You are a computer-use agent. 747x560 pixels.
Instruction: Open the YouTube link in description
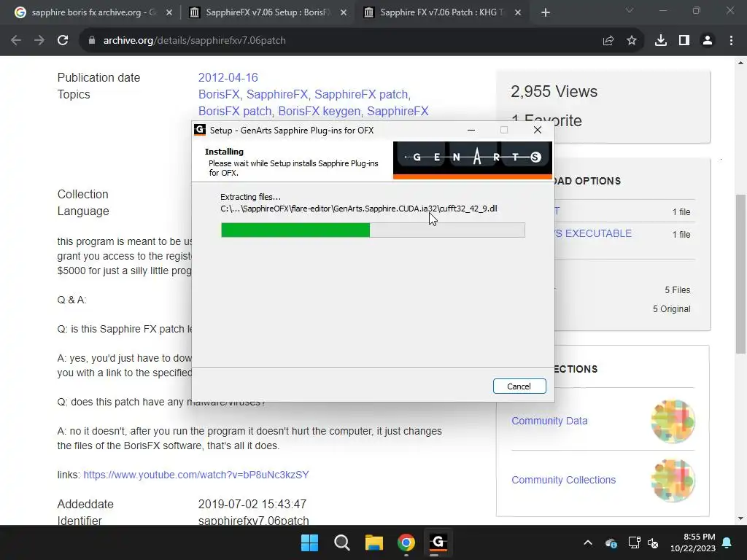tap(196, 475)
